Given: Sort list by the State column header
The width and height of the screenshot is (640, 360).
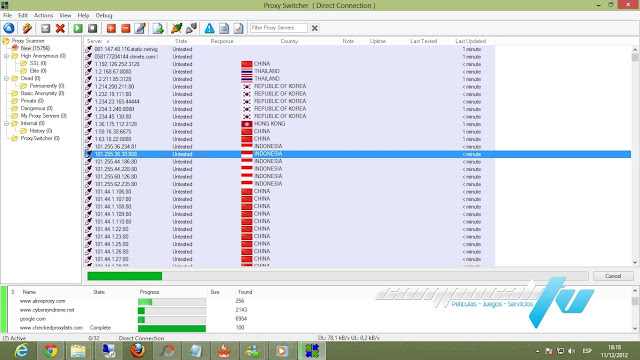Looking at the screenshot, I should (x=181, y=41).
